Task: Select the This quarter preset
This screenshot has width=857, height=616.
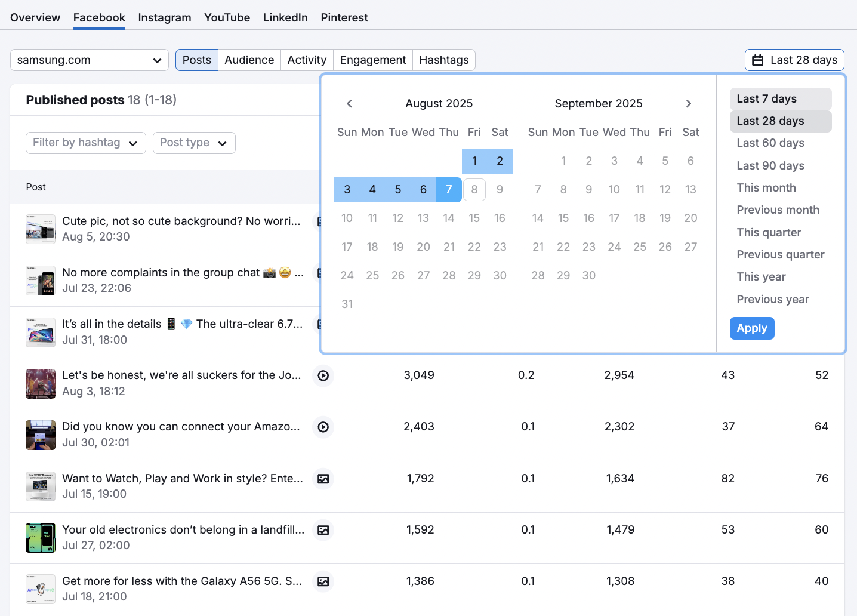Action: click(x=769, y=232)
